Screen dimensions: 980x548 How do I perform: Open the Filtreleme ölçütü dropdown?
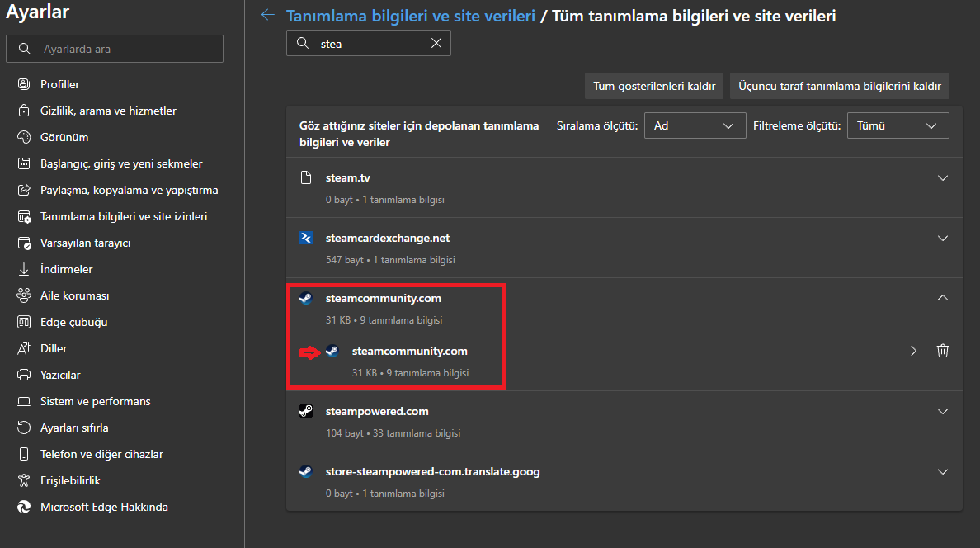[x=898, y=125]
